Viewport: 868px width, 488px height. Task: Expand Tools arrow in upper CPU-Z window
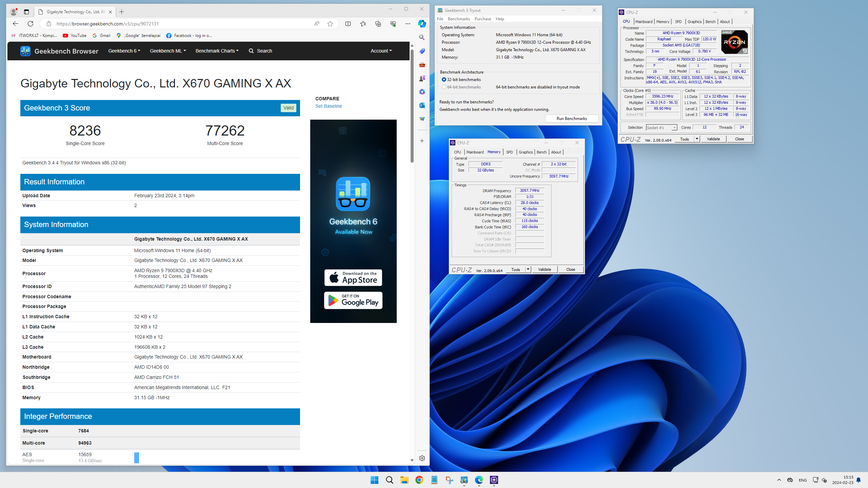tap(697, 139)
